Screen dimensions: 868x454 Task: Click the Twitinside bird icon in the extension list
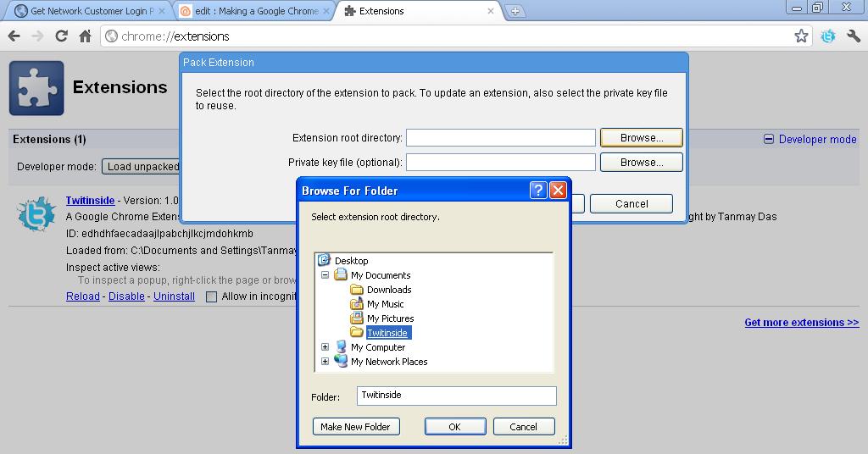coord(36,213)
